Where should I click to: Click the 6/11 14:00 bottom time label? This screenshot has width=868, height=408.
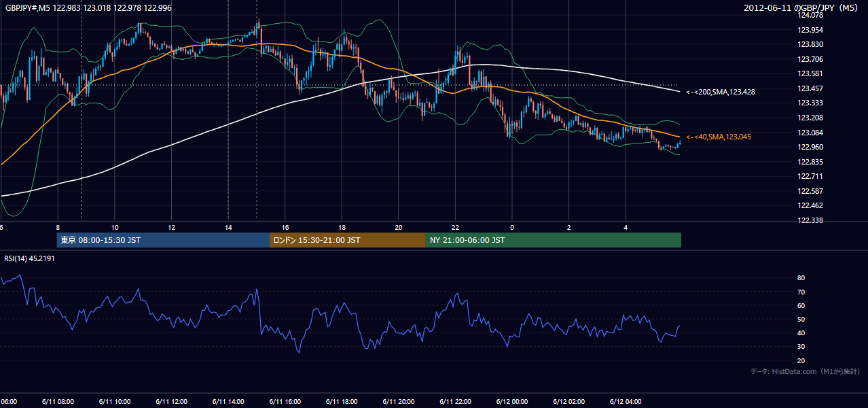tap(229, 401)
